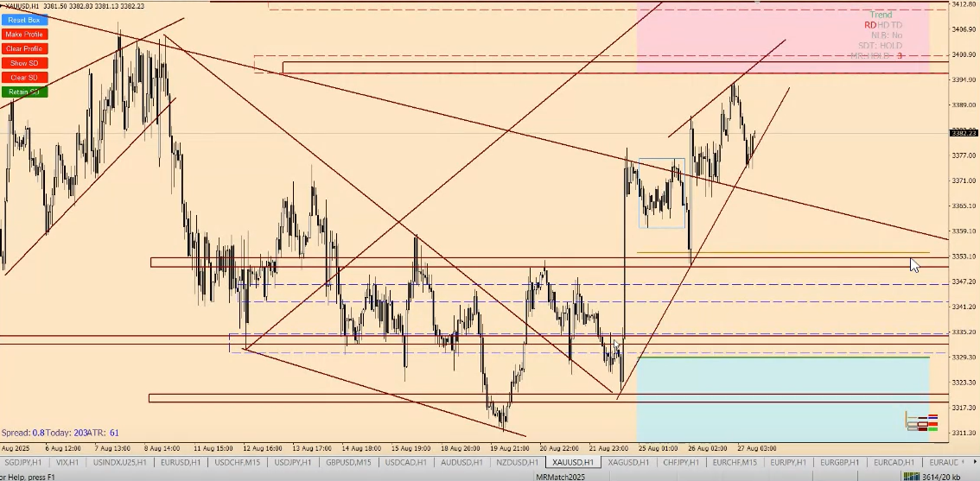Click the red RD trend label
This screenshot has height=481, width=980.
pyautogui.click(x=869, y=25)
